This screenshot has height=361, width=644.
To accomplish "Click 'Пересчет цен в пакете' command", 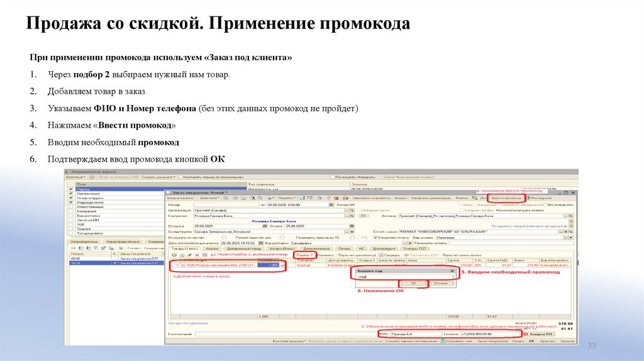I will [x=462, y=255].
